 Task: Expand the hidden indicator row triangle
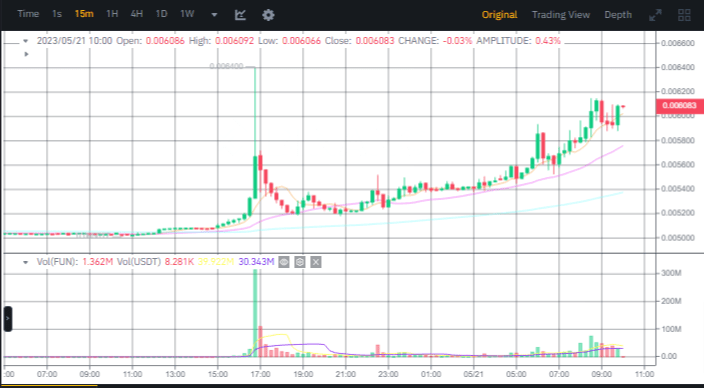tap(26, 54)
